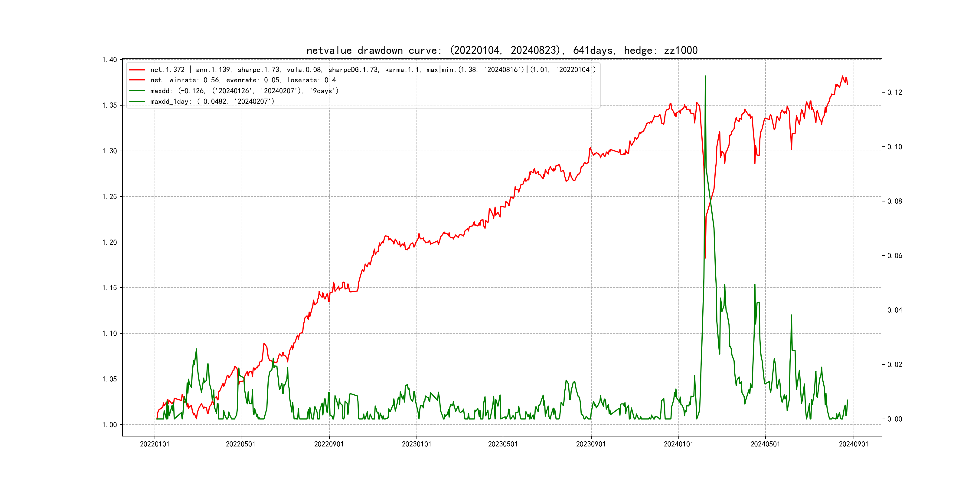Click the 1.00 left y-axis tick label
This screenshot has height=490, width=980.
coord(109,425)
